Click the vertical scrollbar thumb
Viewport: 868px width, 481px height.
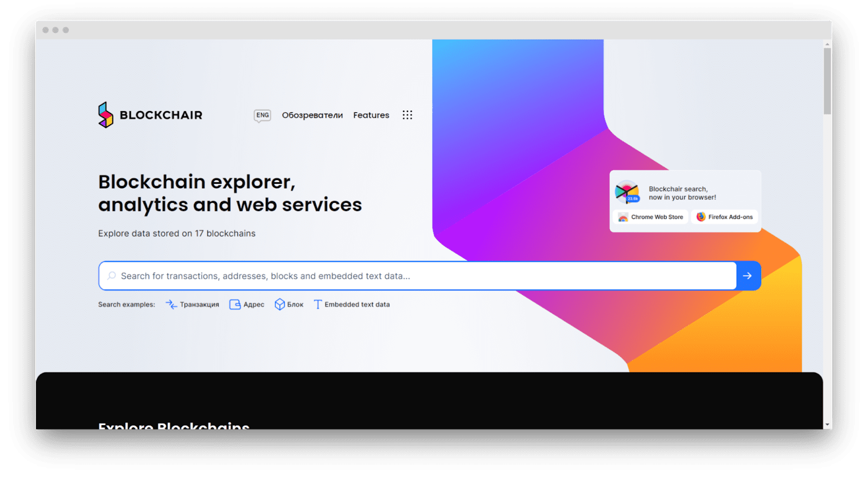click(x=827, y=81)
